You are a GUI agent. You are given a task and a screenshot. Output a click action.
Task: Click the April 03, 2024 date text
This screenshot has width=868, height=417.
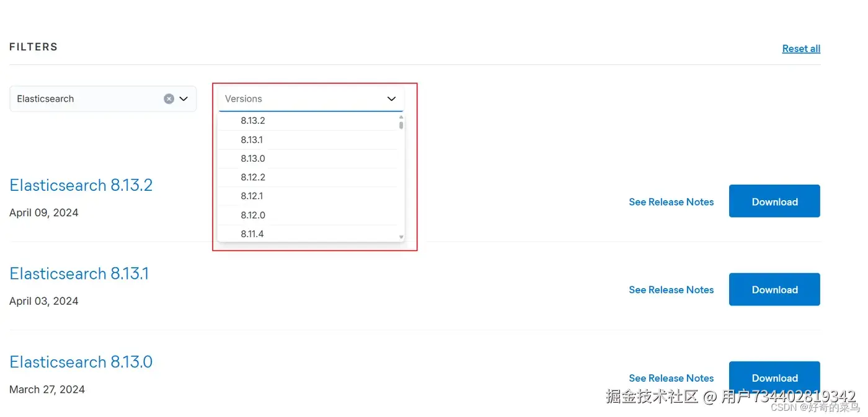tap(44, 301)
